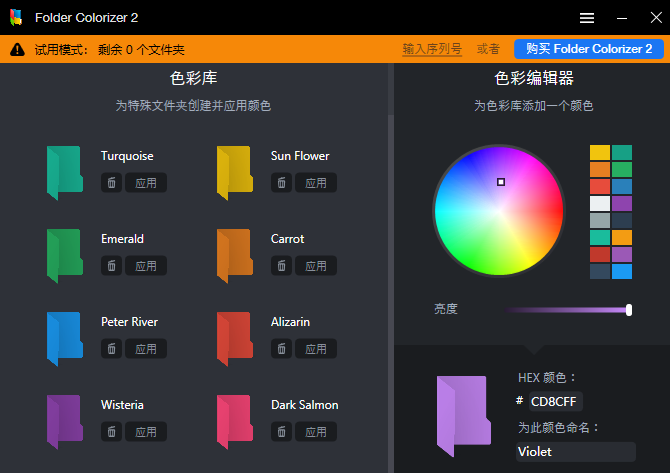Apply the Peter River color with 应用
Viewport: 670px width, 473px height.
pos(146,349)
